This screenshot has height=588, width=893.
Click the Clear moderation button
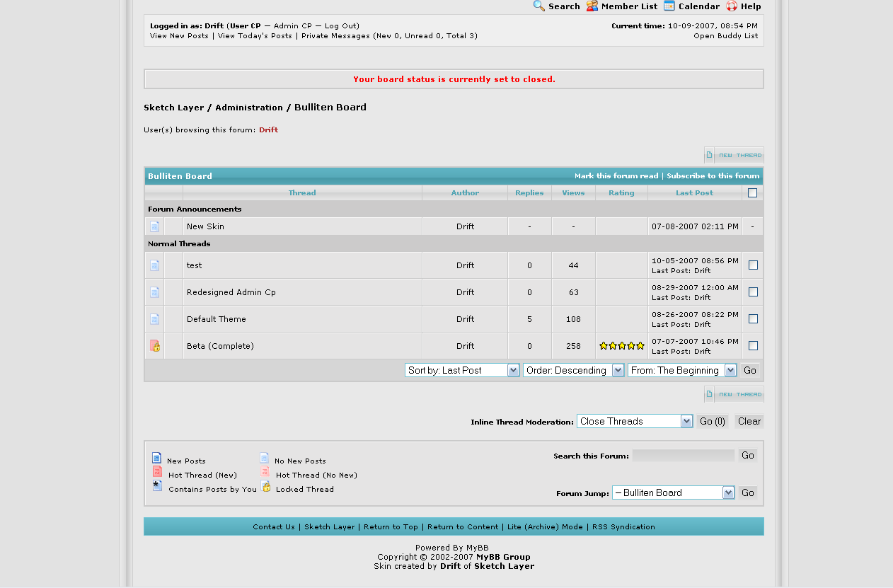pyautogui.click(x=749, y=421)
